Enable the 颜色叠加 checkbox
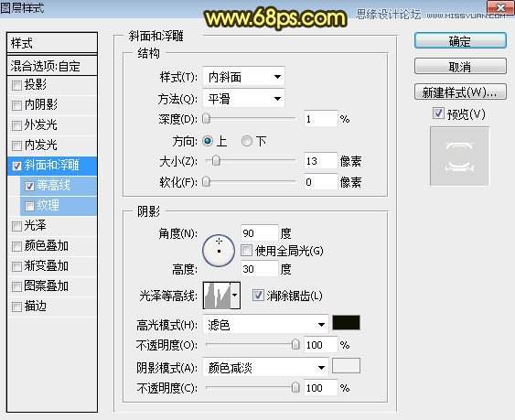Viewport: 515px width, 420px height. 16,246
